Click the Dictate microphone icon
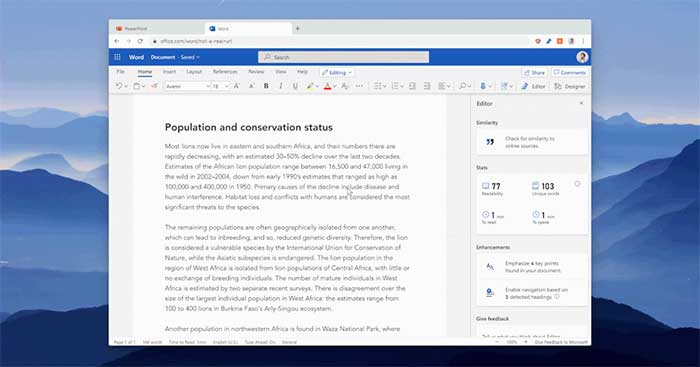 pos(483,86)
